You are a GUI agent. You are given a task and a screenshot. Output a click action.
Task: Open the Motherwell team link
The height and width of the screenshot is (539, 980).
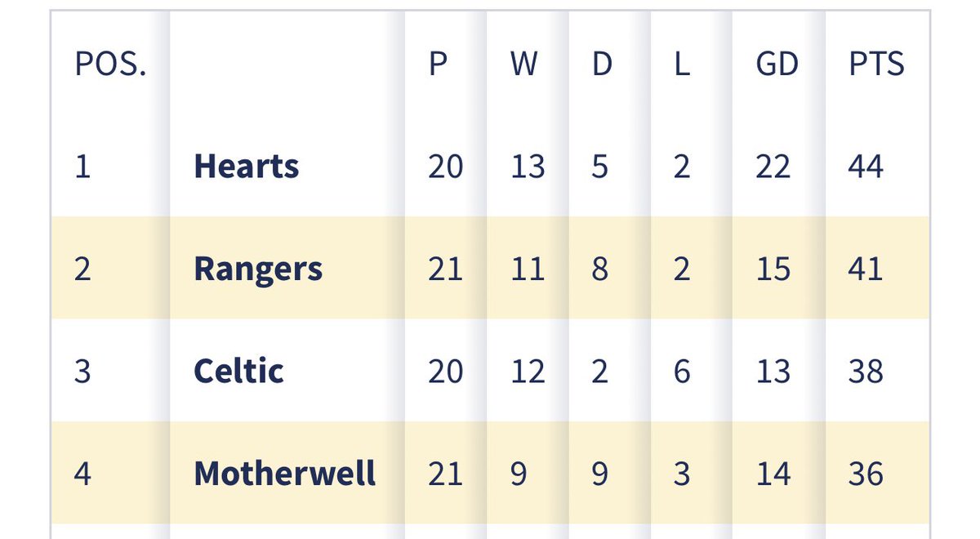point(285,474)
